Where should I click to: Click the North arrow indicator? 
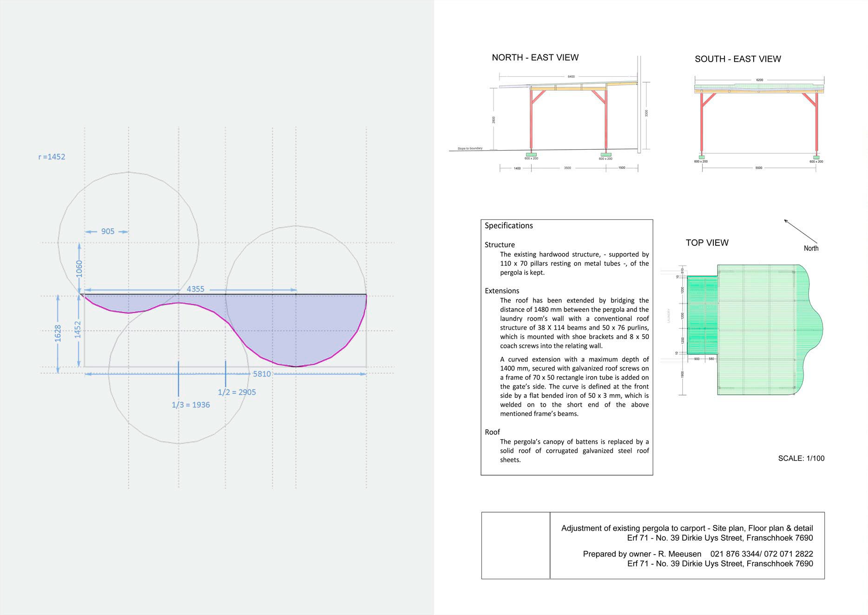pyautogui.click(x=800, y=231)
